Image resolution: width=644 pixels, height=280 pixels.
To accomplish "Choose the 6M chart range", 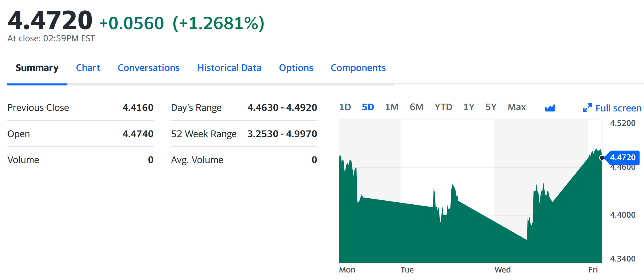I will 416,107.
